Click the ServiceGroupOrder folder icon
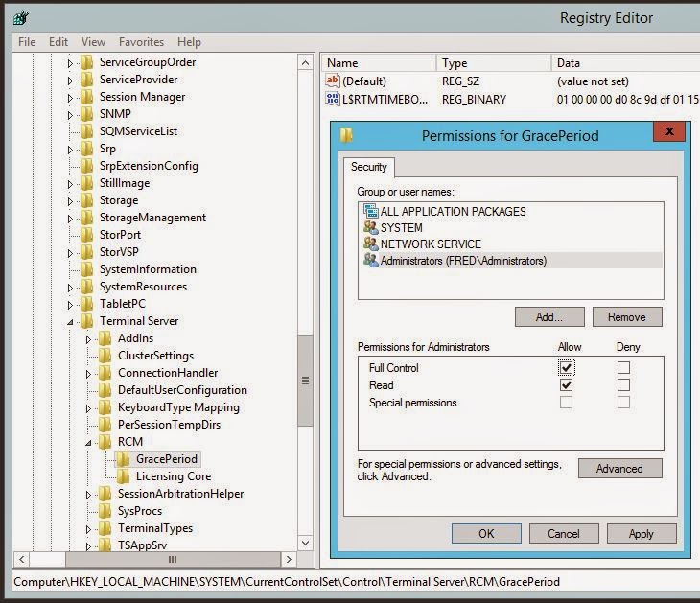 tap(86, 62)
